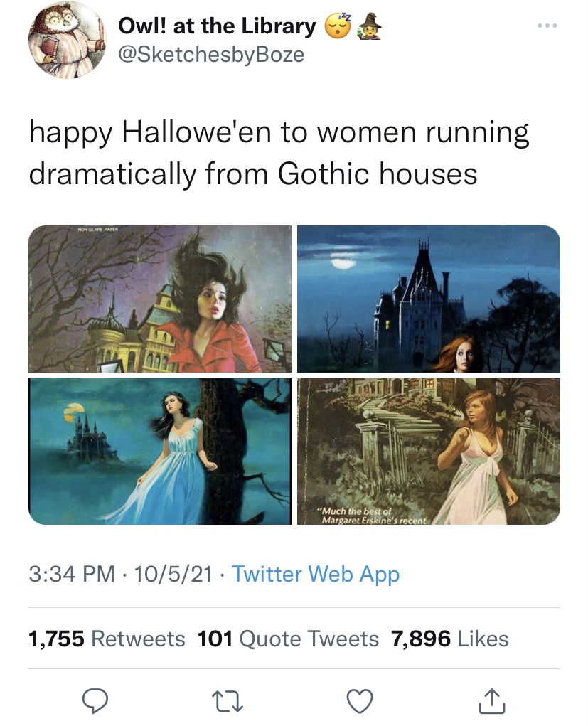Tap the share upload icon
588x726 pixels.
click(x=493, y=700)
